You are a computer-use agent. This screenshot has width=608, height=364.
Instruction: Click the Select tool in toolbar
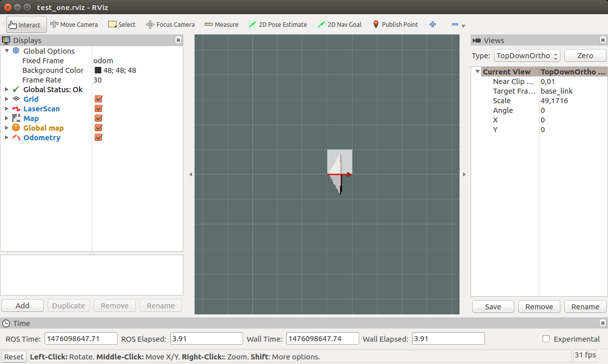click(122, 24)
